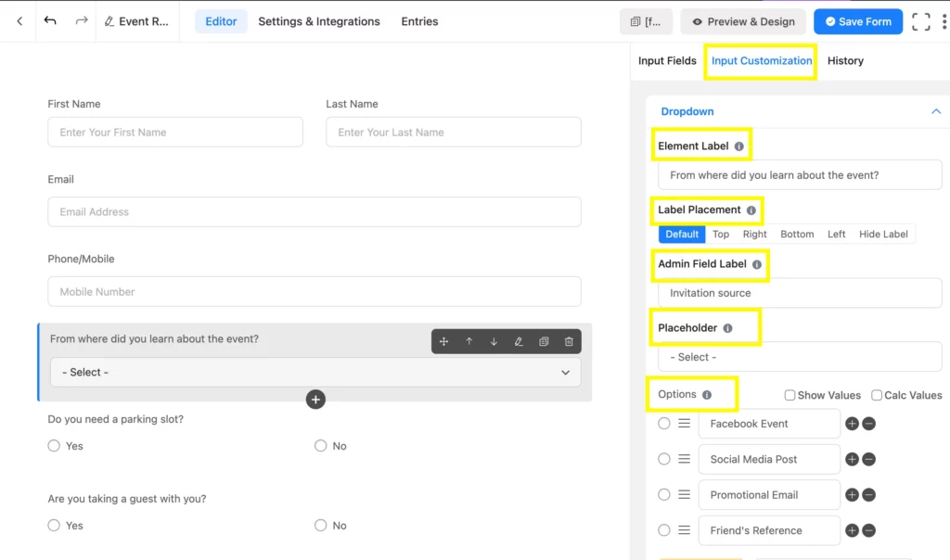The height and width of the screenshot is (560, 950).
Task: Move the selected field down with arrow
Action: coord(494,341)
